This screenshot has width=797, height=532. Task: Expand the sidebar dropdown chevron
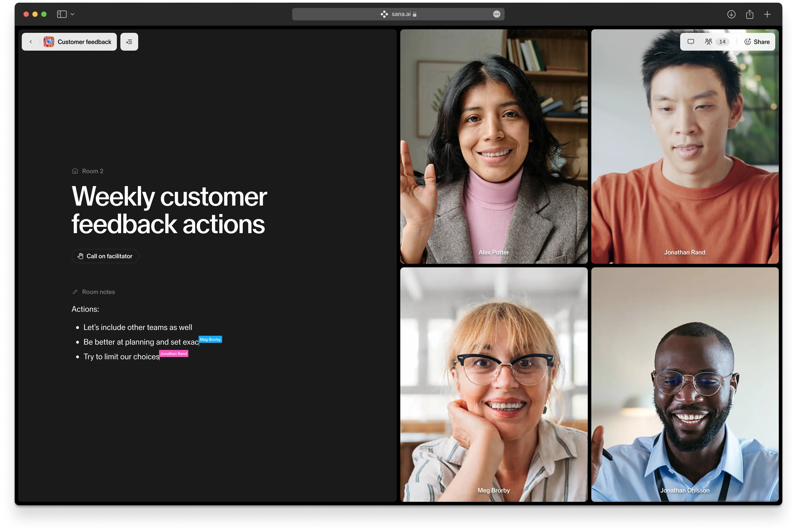pyautogui.click(x=73, y=14)
